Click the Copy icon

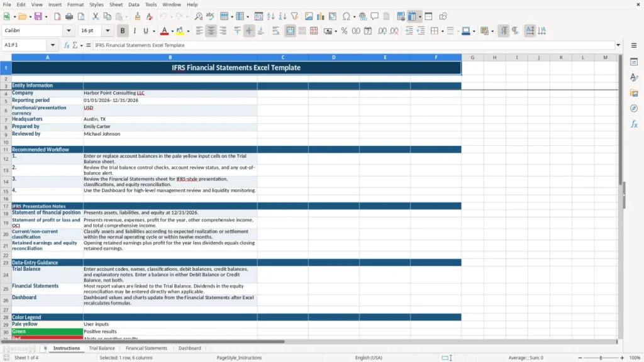tap(107, 16)
